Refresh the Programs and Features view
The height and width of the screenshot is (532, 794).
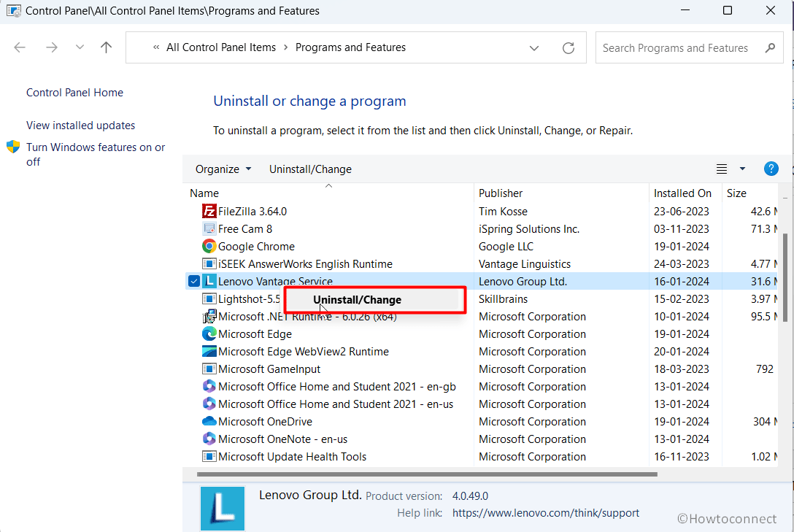(568, 48)
